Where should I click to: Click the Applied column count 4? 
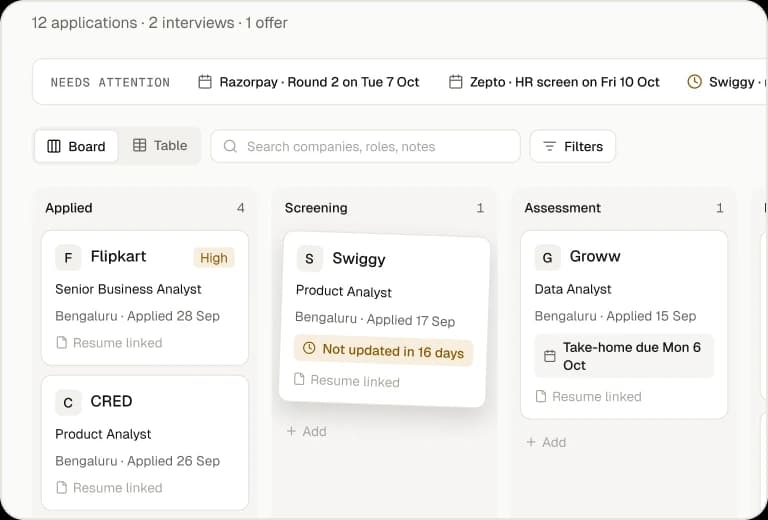pyautogui.click(x=240, y=208)
